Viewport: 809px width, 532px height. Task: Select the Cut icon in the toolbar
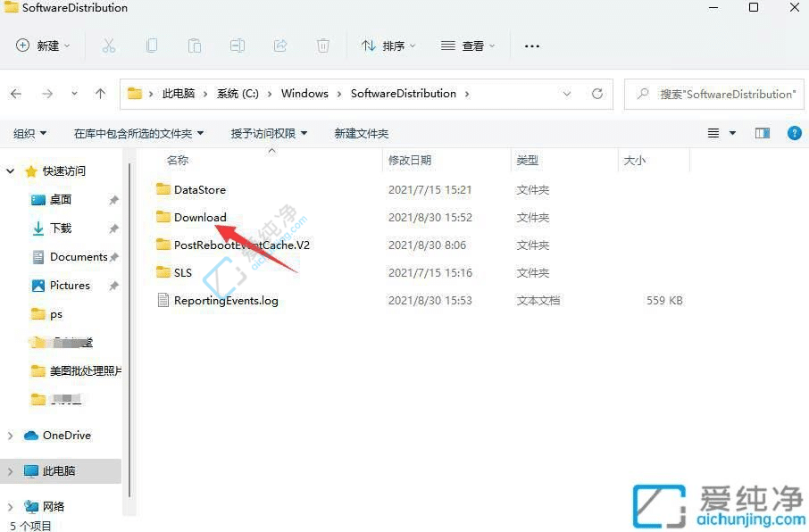click(109, 46)
